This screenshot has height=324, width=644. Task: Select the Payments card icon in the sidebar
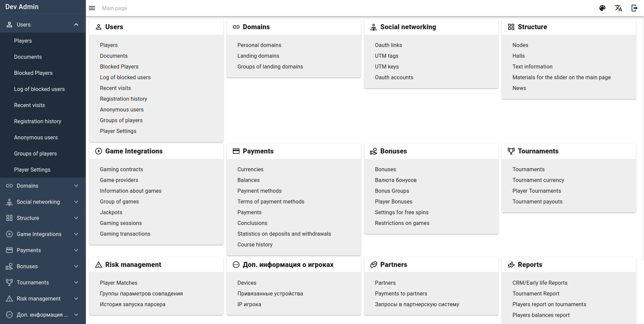[9, 250]
